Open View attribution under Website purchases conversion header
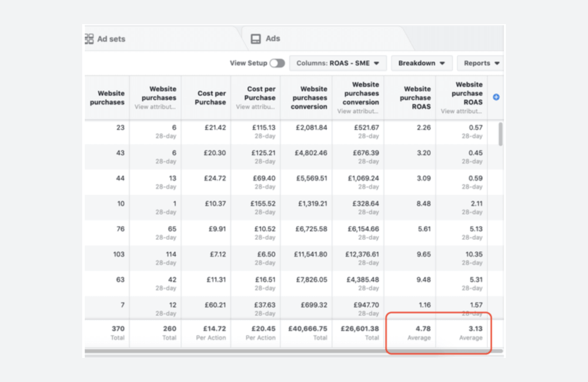 click(358, 111)
